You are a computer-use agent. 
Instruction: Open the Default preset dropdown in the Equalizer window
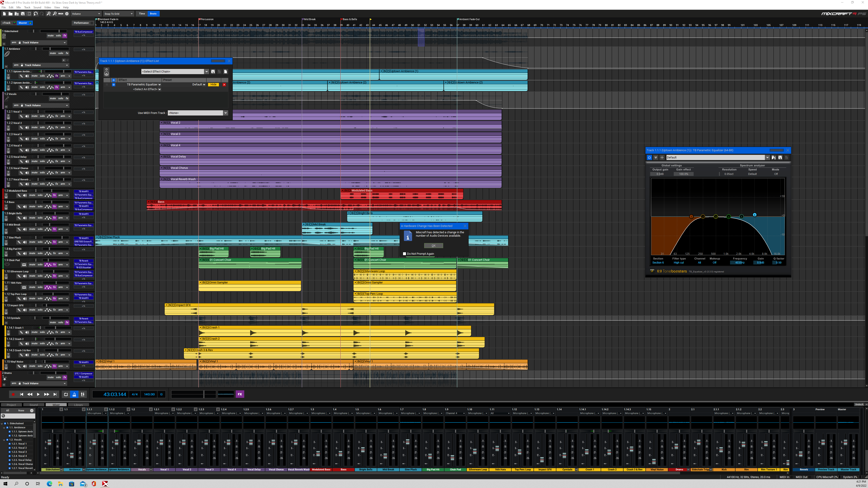pyautogui.click(x=718, y=157)
